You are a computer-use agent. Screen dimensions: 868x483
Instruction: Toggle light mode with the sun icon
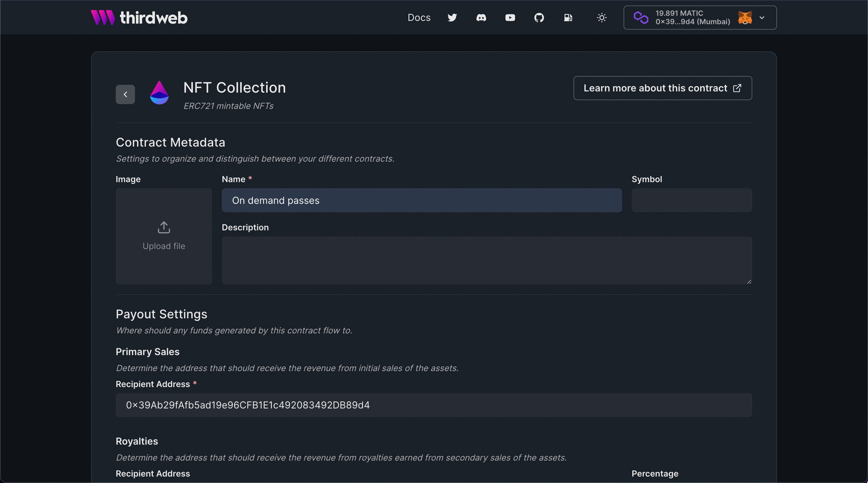coord(602,17)
